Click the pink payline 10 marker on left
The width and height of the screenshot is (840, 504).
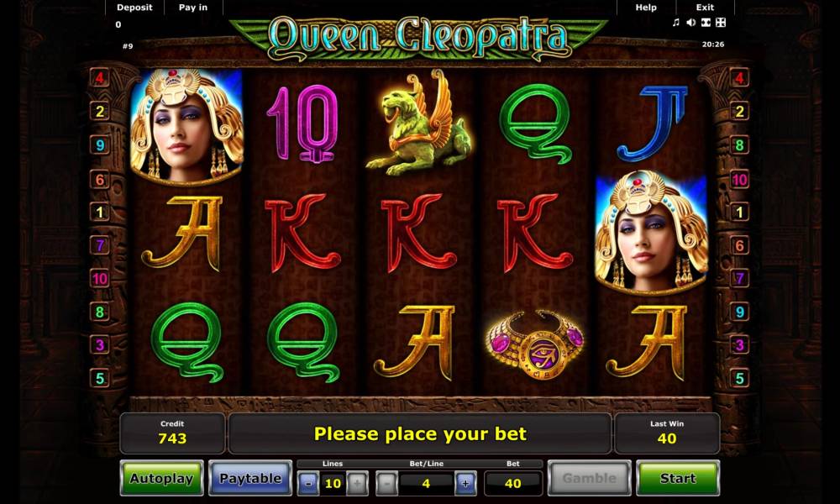(x=100, y=279)
